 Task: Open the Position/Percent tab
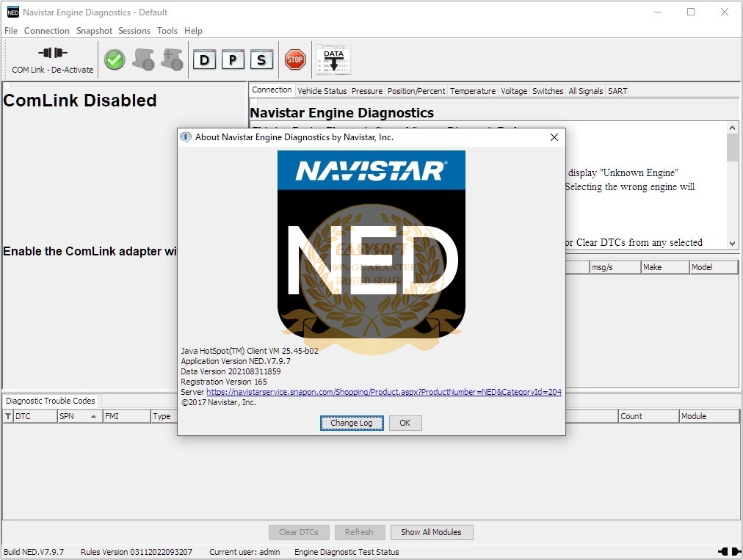(416, 91)
